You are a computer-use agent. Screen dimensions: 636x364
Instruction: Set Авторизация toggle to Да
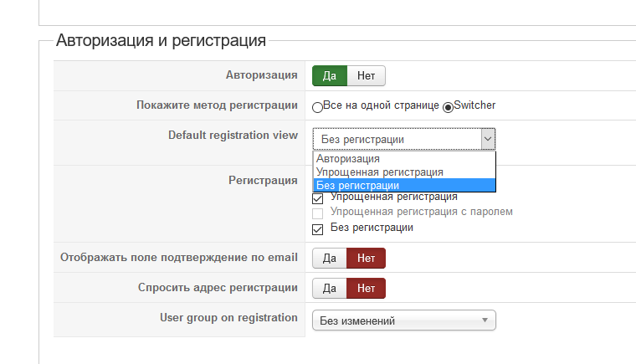[x=330, y=76]
